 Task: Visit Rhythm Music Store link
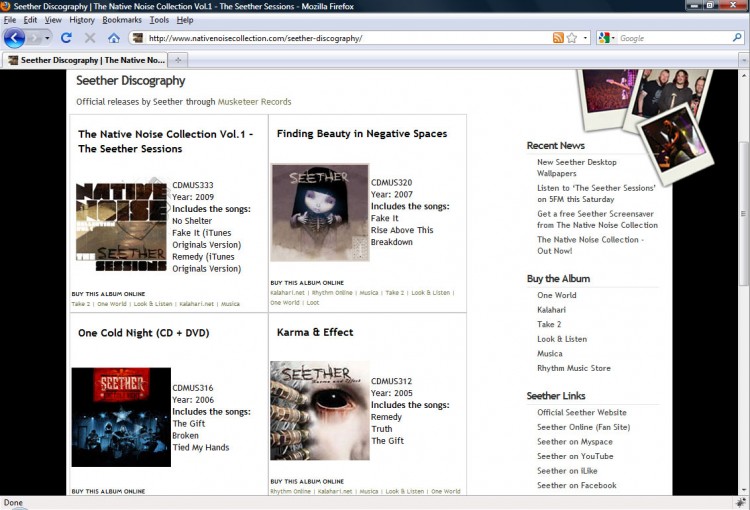point(574,368)
